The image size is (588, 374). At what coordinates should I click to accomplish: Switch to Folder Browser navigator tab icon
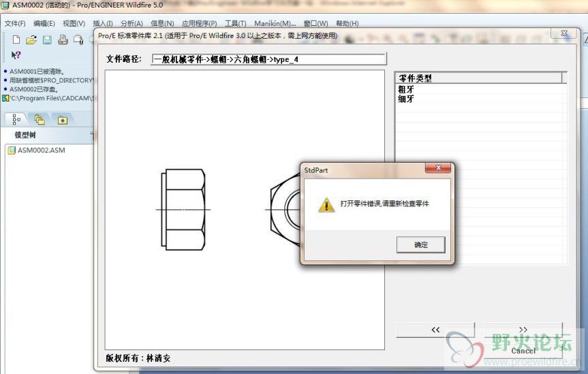40,120
